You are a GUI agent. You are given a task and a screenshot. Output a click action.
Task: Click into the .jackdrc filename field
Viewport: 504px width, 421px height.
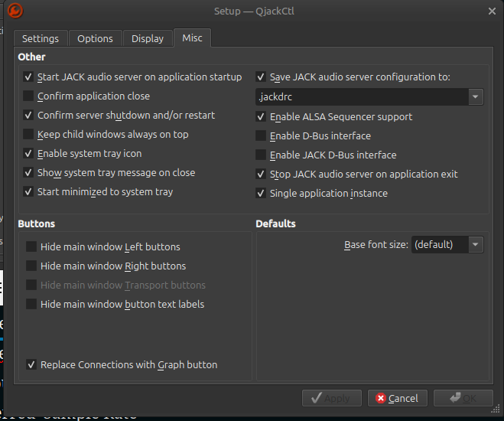[x=362, y=96]
